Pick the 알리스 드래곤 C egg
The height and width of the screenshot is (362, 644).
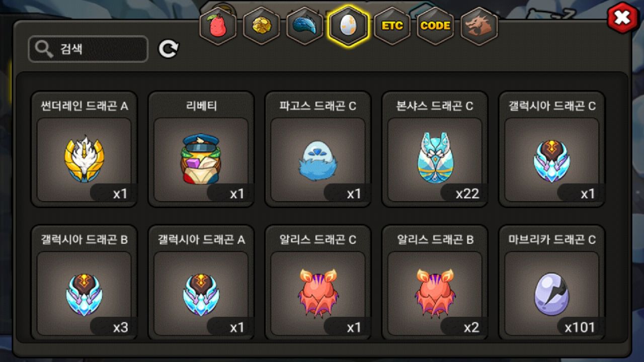click(x=317, y=283)
